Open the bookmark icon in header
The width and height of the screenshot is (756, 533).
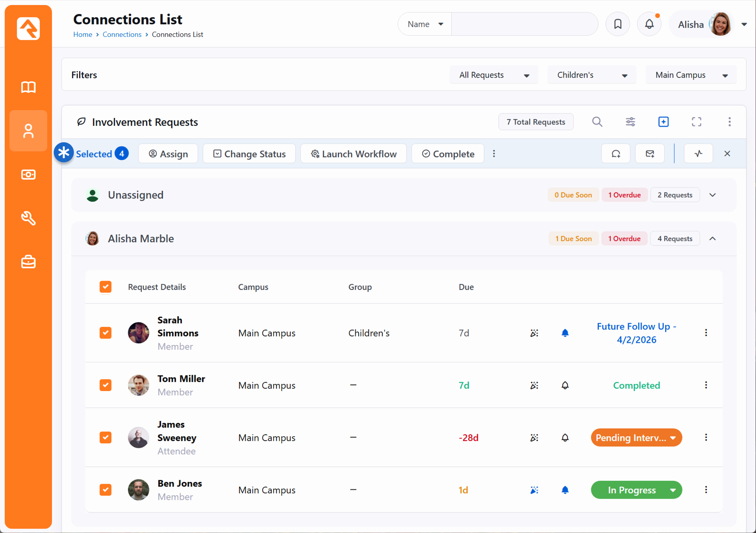coord(617,24)
